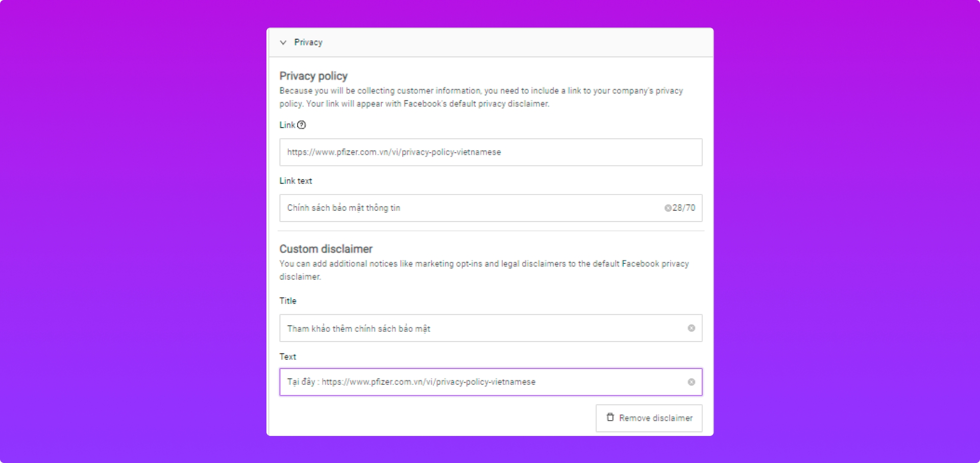
Task: Click the "Title" field label
Action: 288,301
